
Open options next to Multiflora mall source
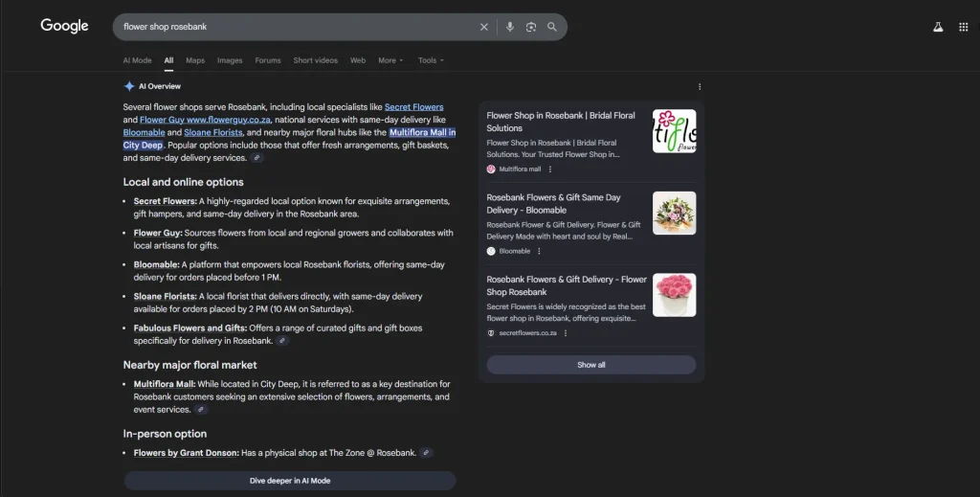(x=550, y=169)
